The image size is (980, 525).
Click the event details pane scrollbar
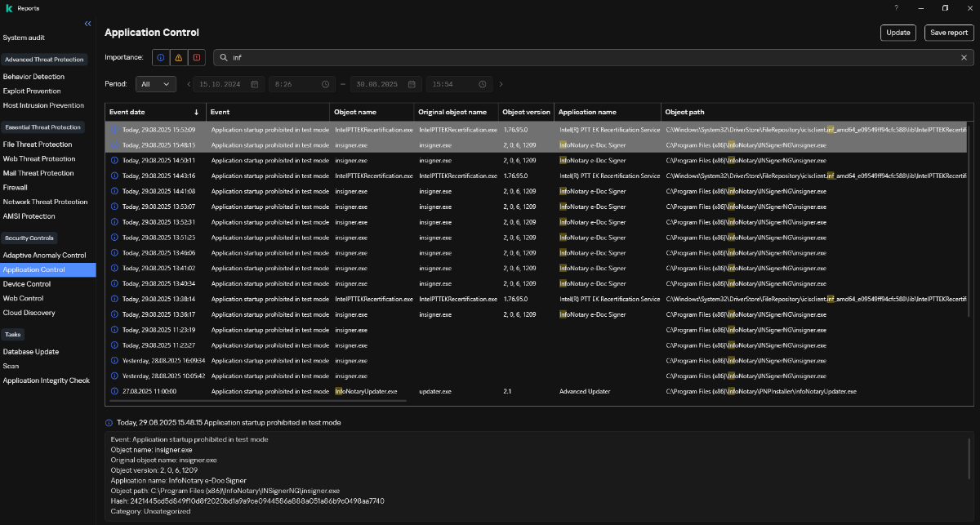pyautogui.click(x=969, y=457)
